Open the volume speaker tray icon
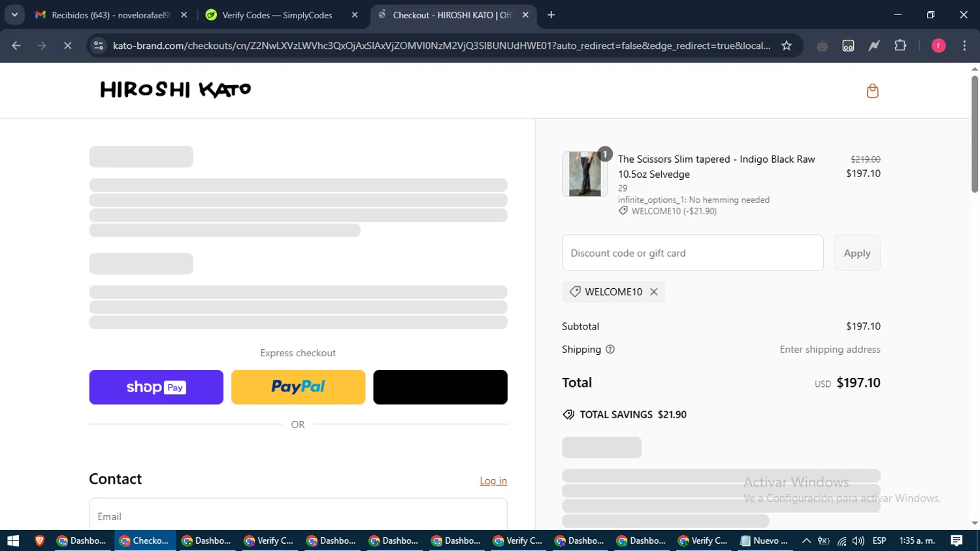The height and width of the screenshot is (551, 980). (x=858, y=541)
